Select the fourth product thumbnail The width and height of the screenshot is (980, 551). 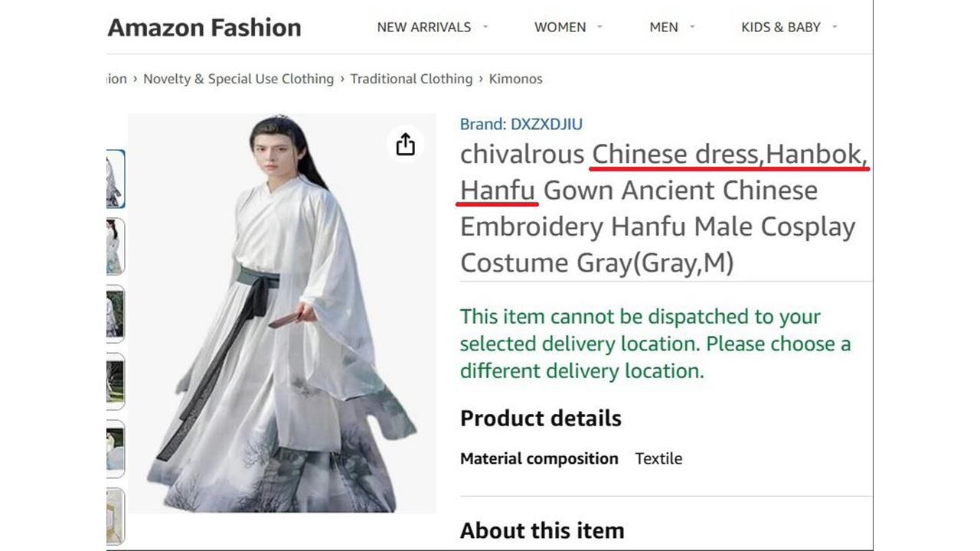pos(115,381)
